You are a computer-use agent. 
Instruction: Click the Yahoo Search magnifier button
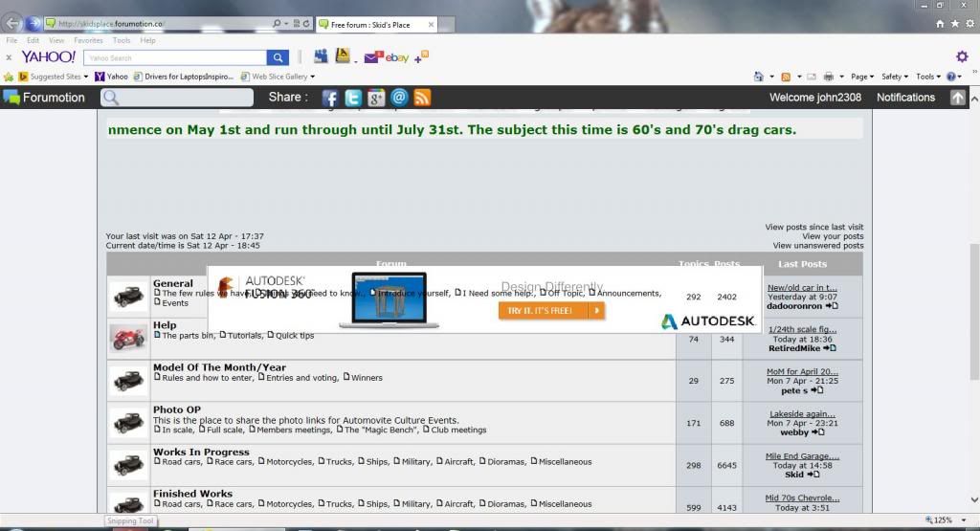[x=278, y=57]
